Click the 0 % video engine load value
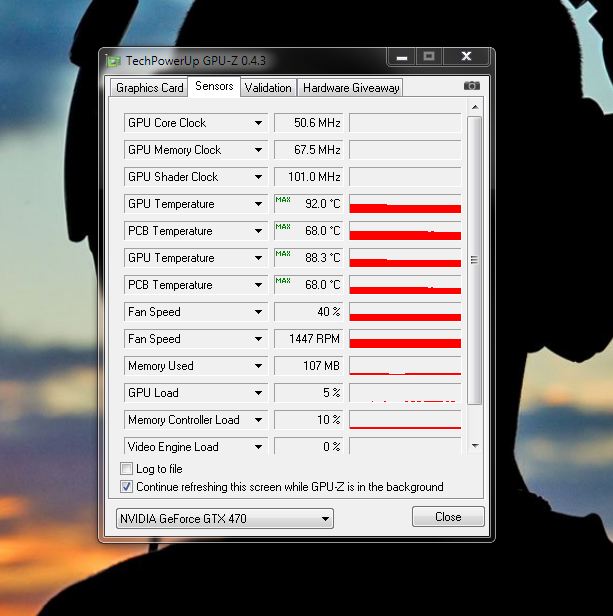 tap(309, 447)
